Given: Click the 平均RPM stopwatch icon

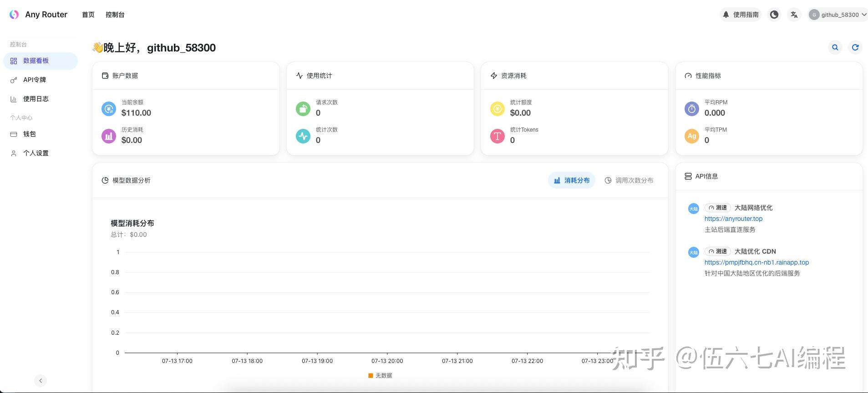Looking at the screenshot, I should point(692,109).
